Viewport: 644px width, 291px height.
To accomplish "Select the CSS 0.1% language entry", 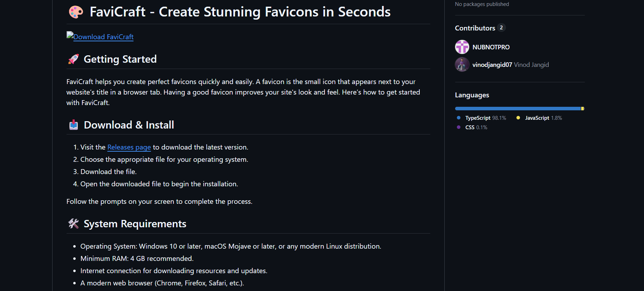I will pyautogui.click(x=475, y=127).
